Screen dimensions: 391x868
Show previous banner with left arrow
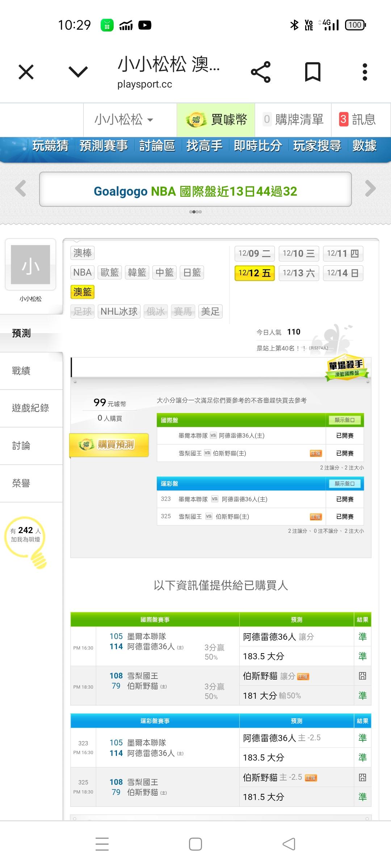point(21,188)
